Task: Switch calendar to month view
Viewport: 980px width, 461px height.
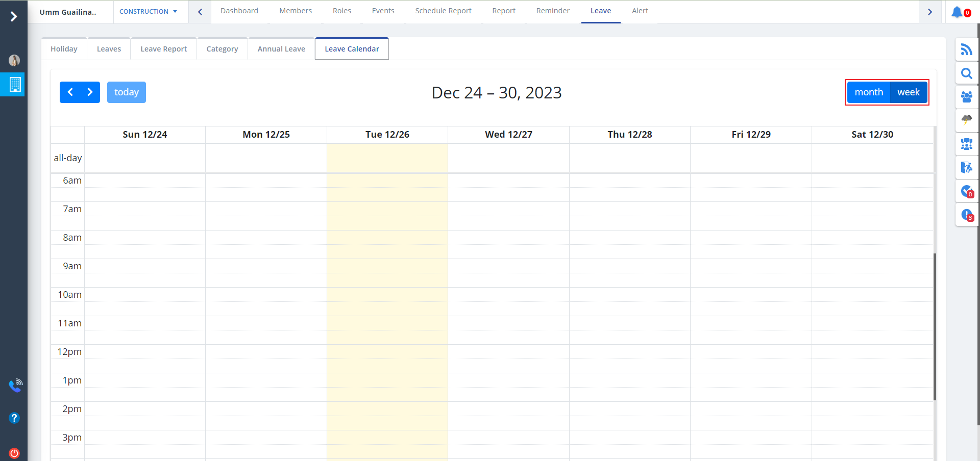Action: [869, 92]
